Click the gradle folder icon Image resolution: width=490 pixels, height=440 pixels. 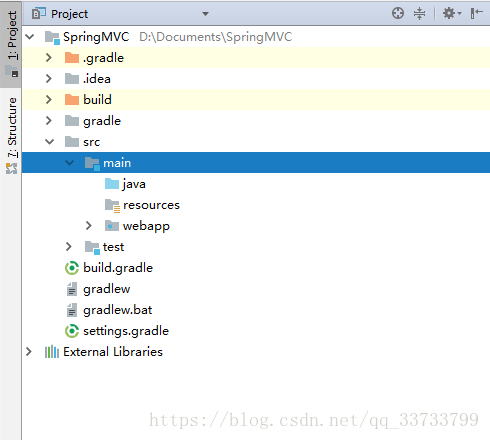72,121
